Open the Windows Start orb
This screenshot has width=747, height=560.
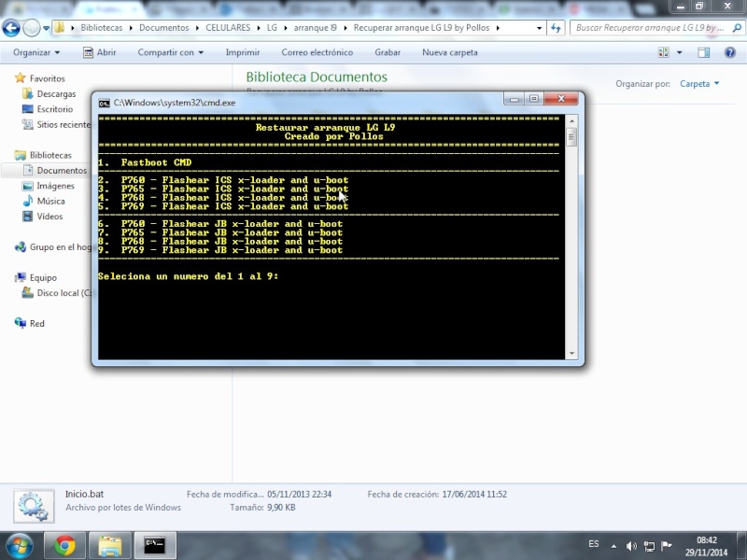(x=20, y=546)
